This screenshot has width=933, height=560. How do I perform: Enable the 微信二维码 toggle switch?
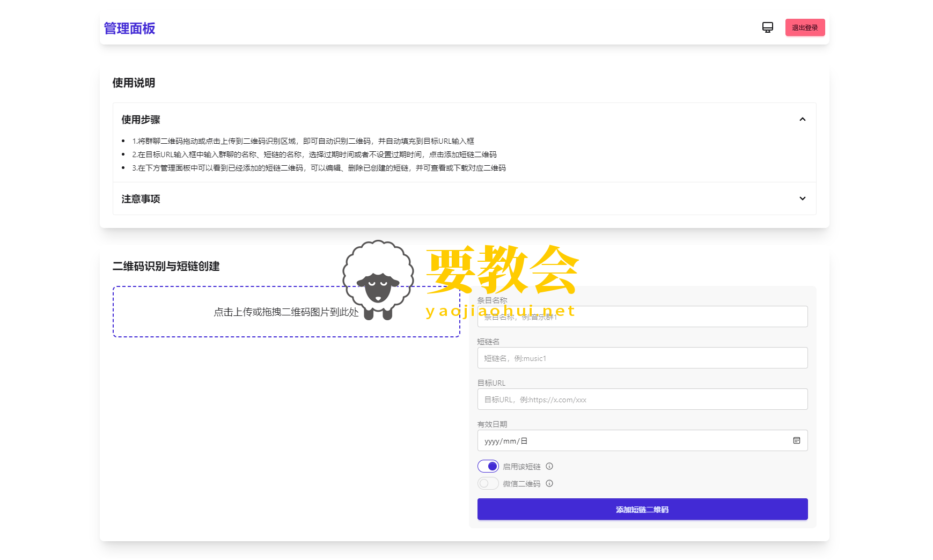tap(488, 483)
